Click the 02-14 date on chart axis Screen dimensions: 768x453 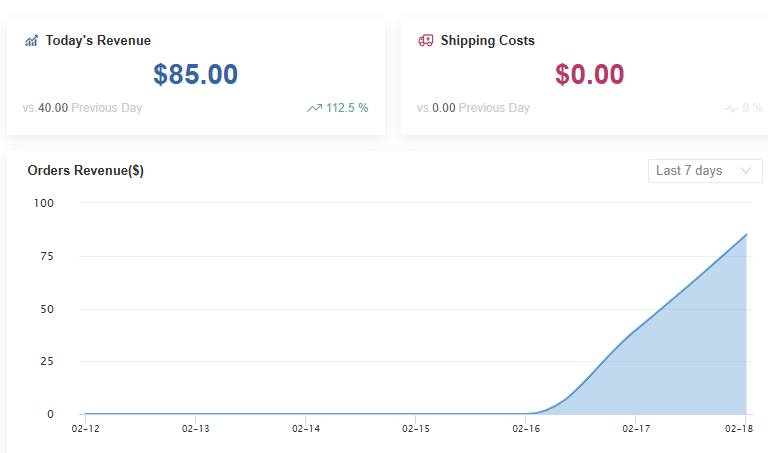pyautogui.click(x=306, y=428)
